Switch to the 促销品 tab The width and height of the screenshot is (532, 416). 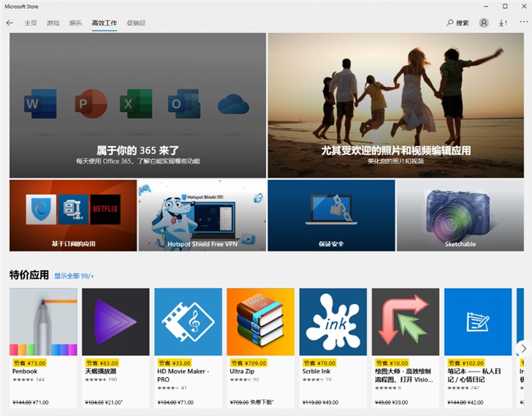pyautogui.click(x=136, y=23)
